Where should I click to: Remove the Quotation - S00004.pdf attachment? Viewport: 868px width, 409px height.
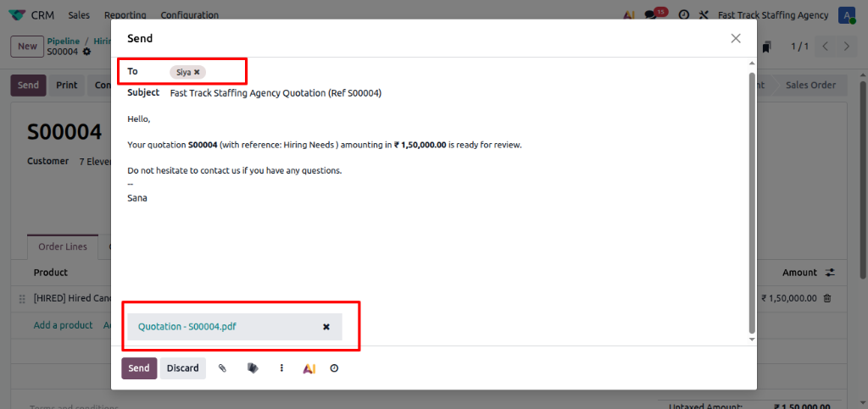(326, 327)
